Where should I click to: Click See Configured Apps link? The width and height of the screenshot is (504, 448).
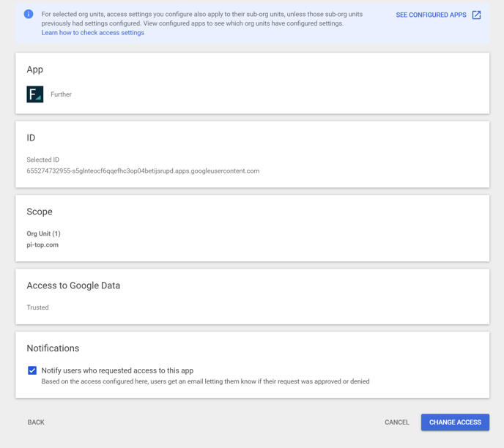(x=431, y=15)
